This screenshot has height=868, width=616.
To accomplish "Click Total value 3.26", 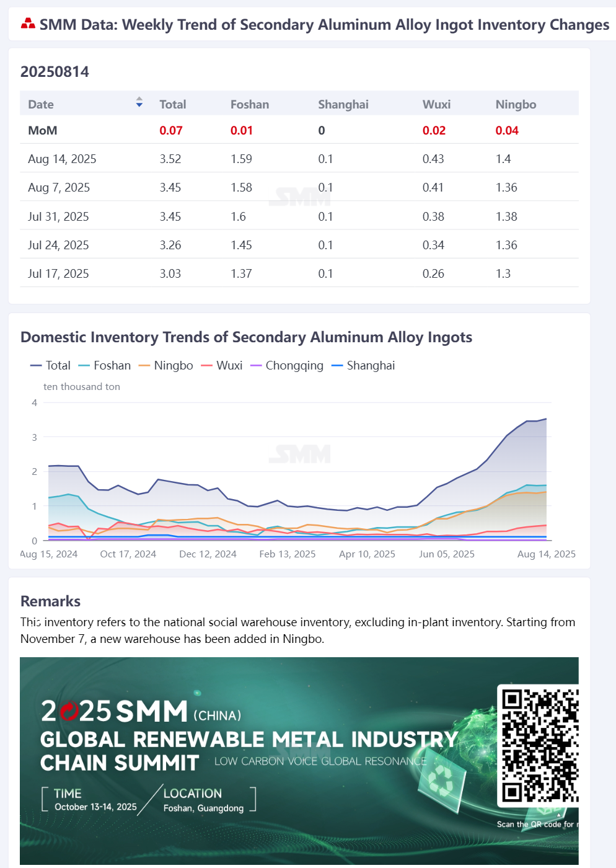I will click(170, 245).
